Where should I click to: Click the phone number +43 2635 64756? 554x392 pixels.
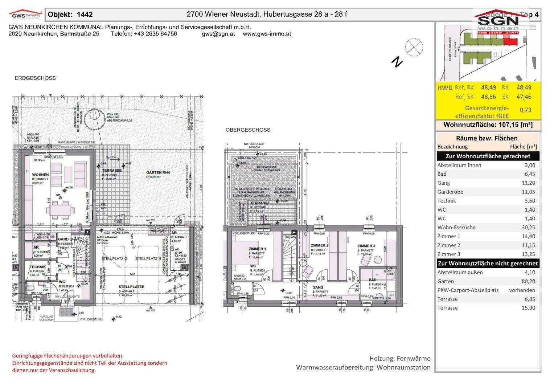(x=155, y=34)
